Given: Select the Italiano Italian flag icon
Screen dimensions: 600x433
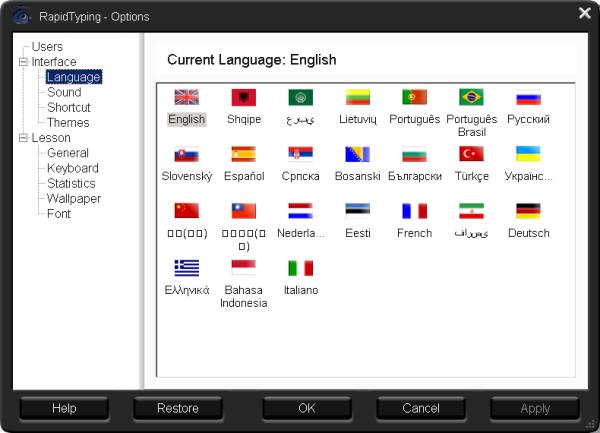Looking at the screenshot, I should click(301, 268).
